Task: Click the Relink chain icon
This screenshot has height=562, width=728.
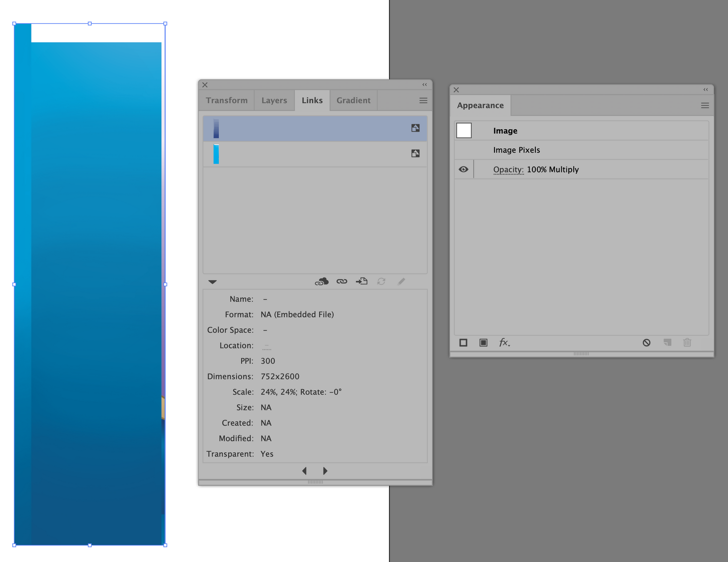Action: pyautogui.click(x=342, y=281)
